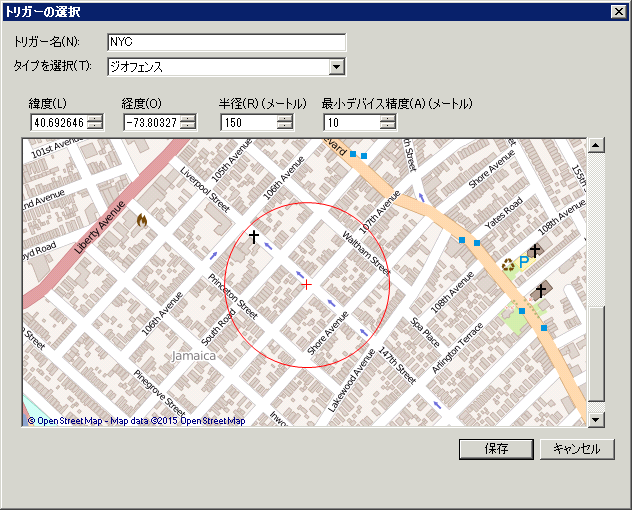Click the church cross icon inside the geofence circle
This screenshot has width=632, height=510.
point(254,238)
